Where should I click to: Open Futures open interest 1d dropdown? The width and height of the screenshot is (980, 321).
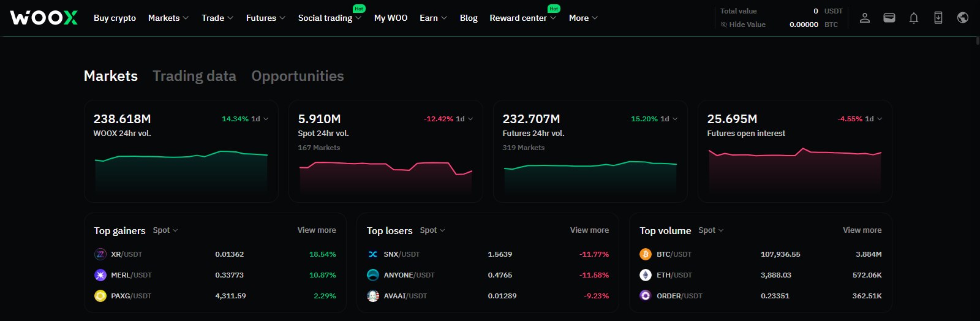coord(873,119)
